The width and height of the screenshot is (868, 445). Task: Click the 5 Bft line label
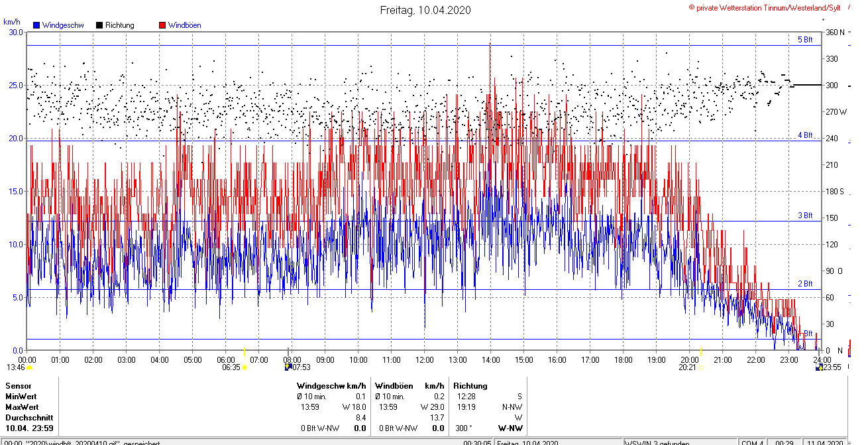(x=805, y=40)
